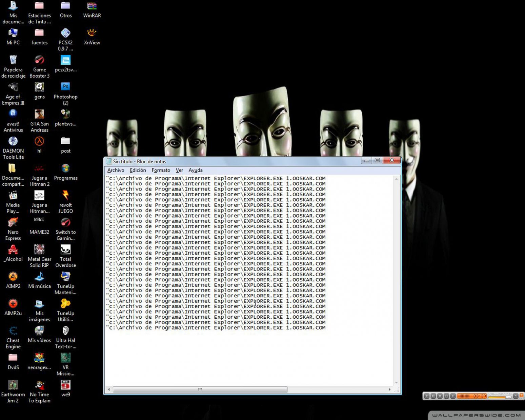This screenshot has height=420, width=525.
Task: Pause playback in the media player
Action: [x=433, y=396]
